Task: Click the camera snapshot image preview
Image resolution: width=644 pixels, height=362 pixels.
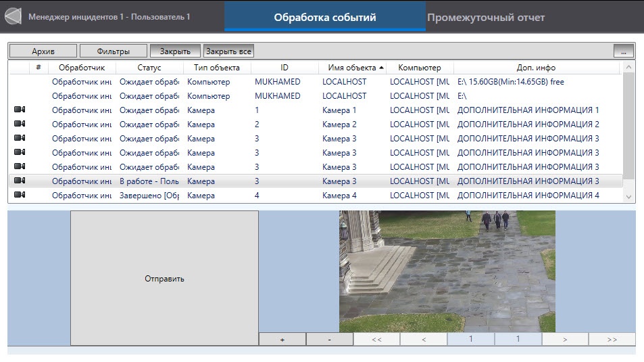Action: 447,271
